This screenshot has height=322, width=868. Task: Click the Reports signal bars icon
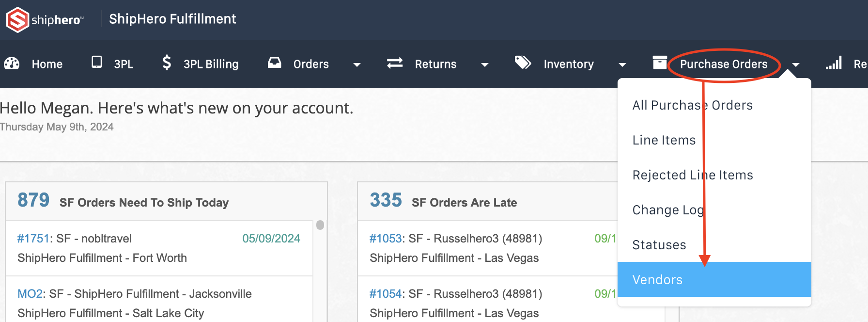click(x=834, y=63)
